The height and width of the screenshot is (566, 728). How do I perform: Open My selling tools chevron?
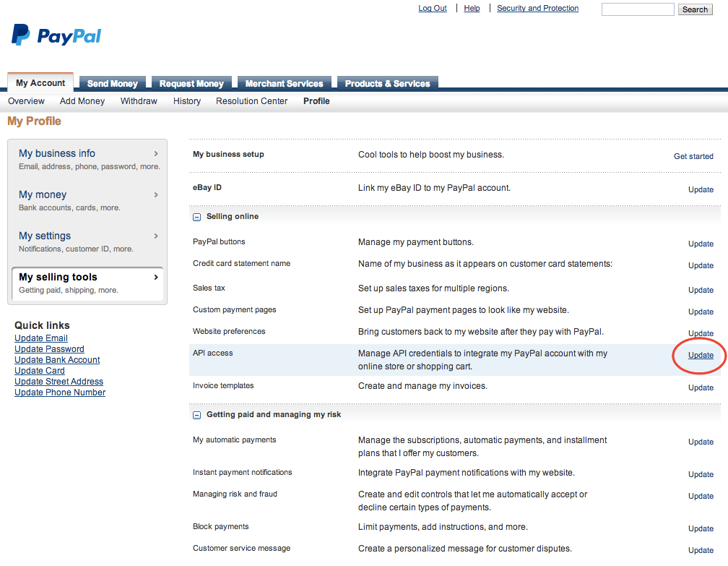(x=156, y=277)
